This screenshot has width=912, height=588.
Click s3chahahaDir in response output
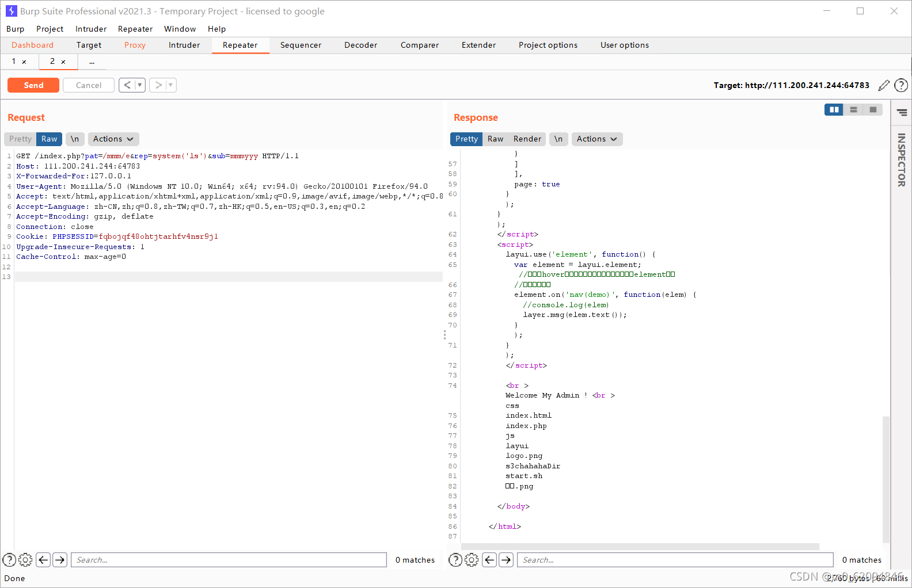point(533,466)
